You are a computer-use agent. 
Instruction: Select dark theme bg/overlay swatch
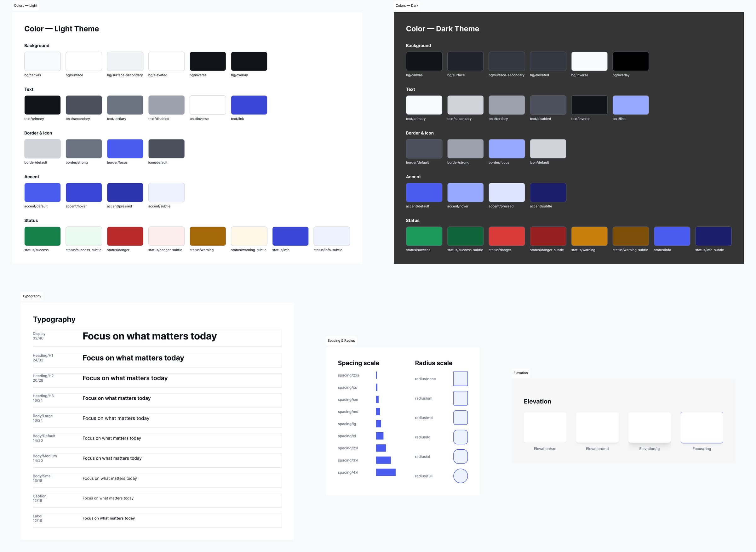(631, 61)
